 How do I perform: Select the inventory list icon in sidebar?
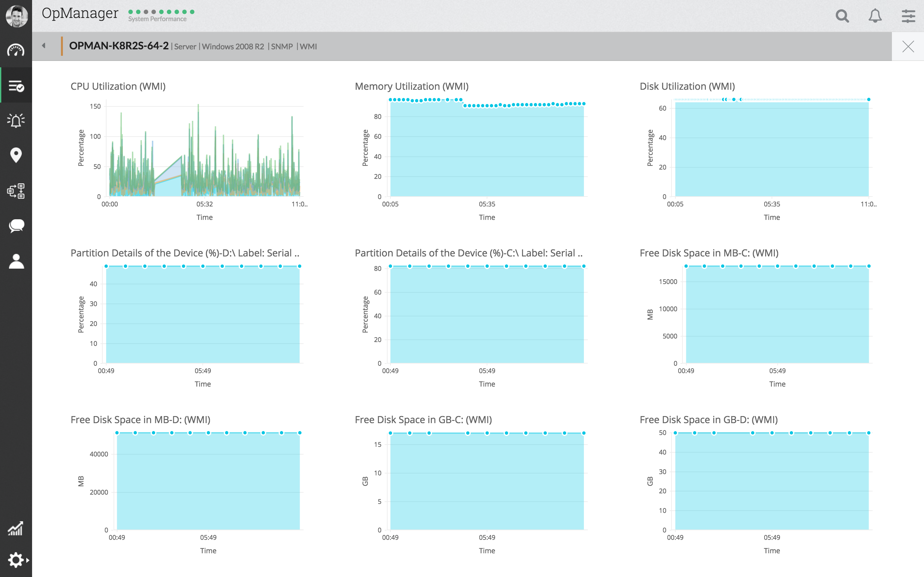pyautogui.click(x=16, y=86)
